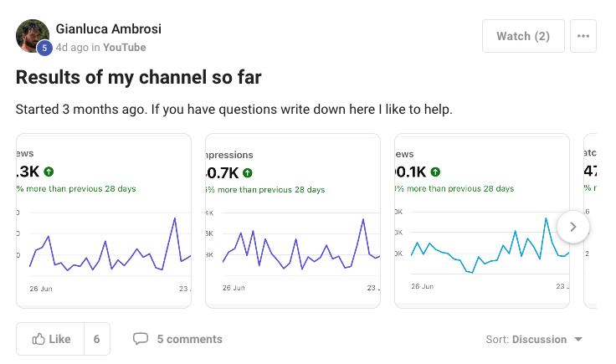Click the caret arrow next to Discussion
The width and height of the screenshot is (616, 364).
pyautogui.click(x=577, y=340)
